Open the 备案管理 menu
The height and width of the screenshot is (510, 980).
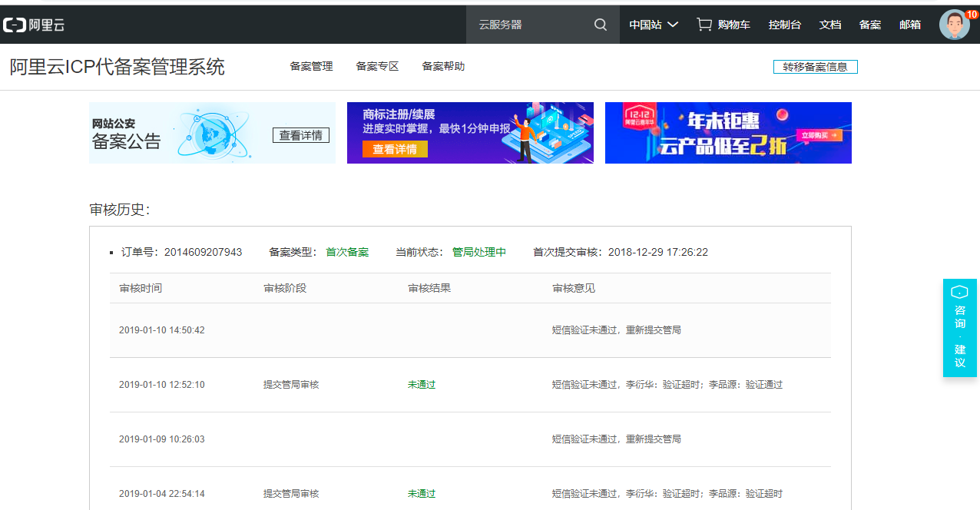coord(311,66)
